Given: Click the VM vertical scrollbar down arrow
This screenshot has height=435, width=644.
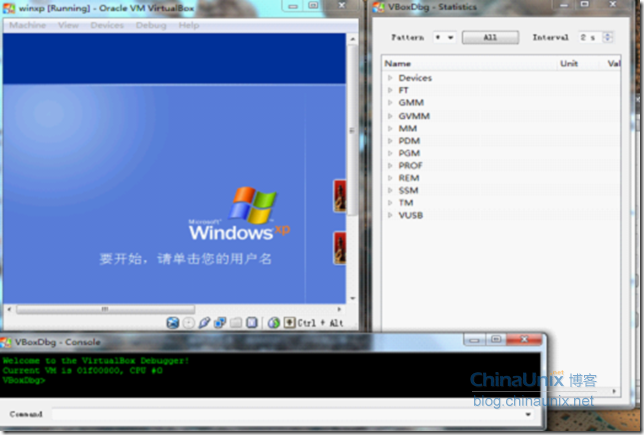Looking at the screenshot, I should coord(352,298).
